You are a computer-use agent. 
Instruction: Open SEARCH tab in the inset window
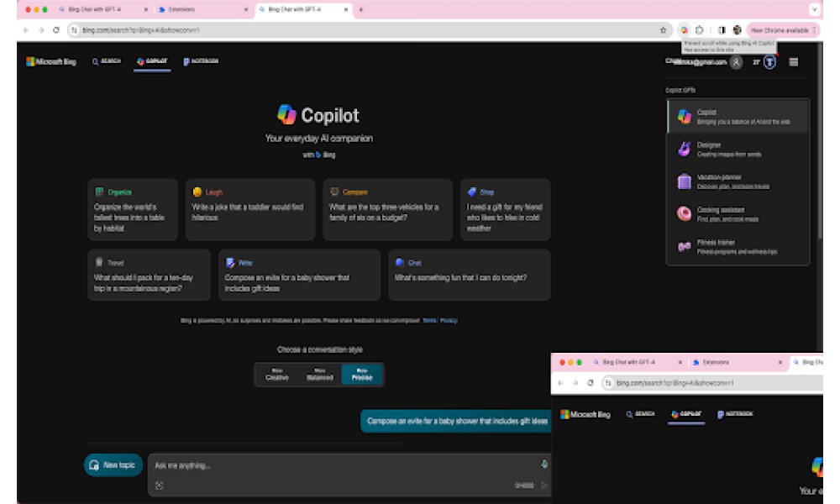(640, 414)
